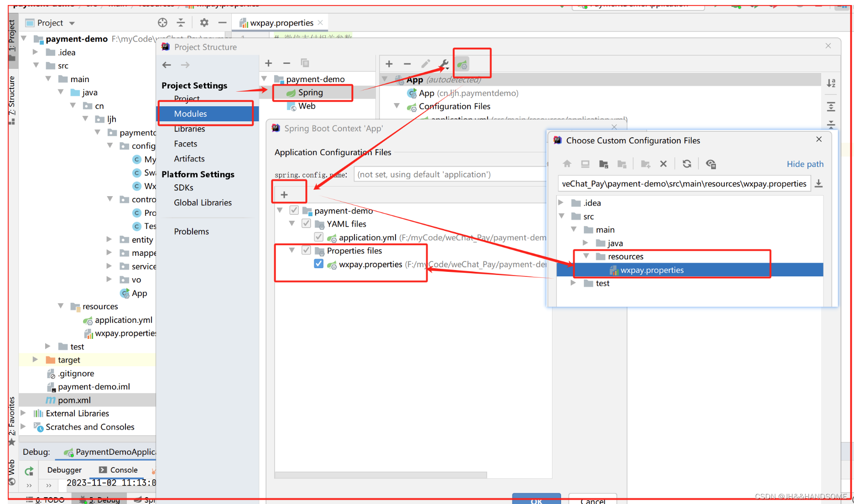Open the Project view dropdown

72,23
